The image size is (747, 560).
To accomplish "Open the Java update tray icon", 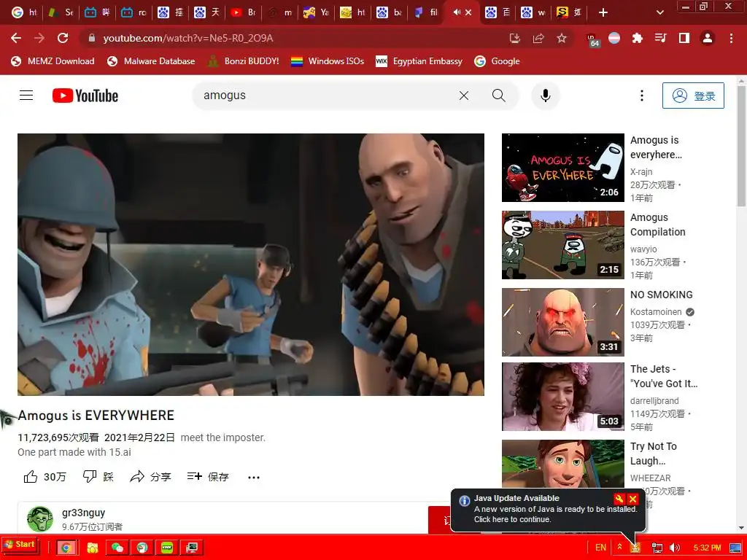I will [635, 548].
